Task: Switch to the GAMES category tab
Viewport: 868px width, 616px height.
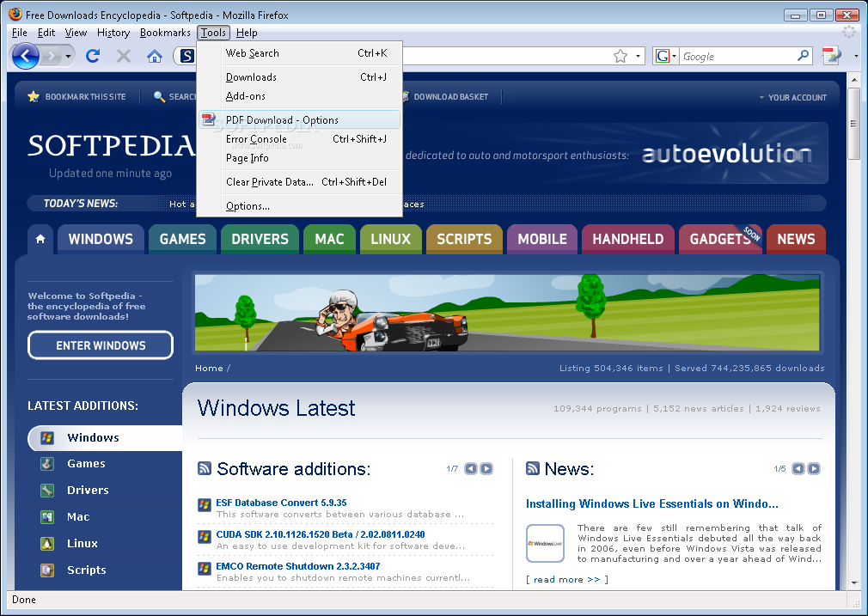Action: click(x=183, y=239)
